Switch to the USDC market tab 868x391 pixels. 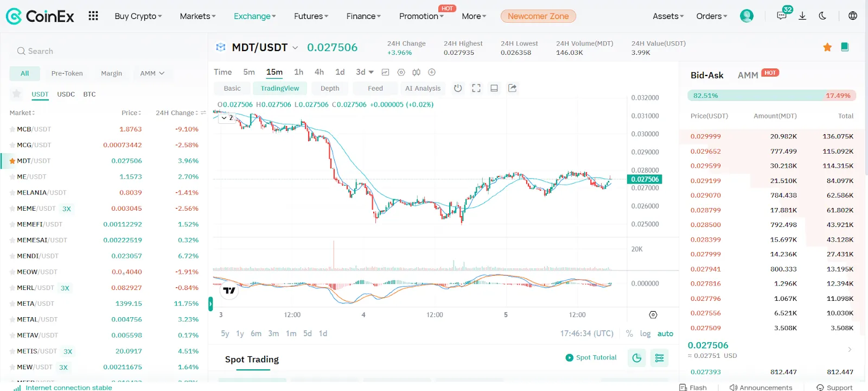66,94
